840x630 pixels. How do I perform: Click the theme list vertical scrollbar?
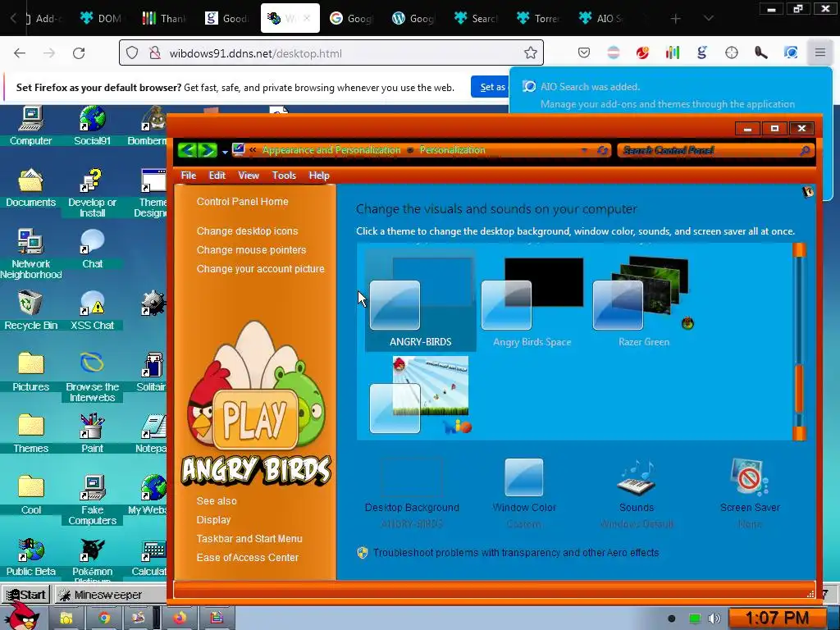[x=799, y=341]
